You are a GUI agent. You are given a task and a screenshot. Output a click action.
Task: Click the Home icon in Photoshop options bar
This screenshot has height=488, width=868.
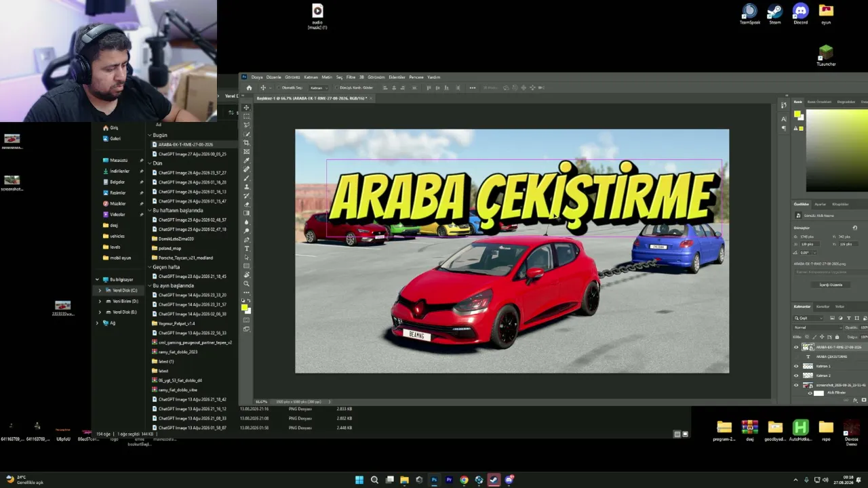coord(249,87)
